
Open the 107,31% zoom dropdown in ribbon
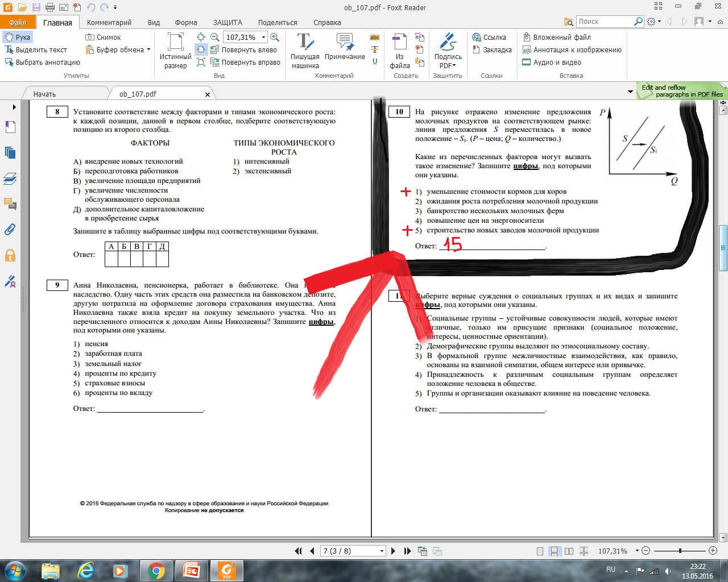coord(263,37)
